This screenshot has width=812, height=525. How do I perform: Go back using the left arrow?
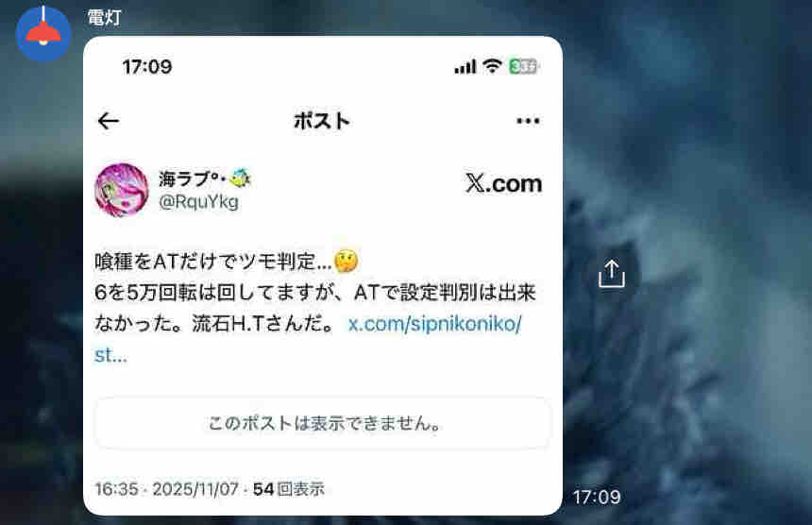tap(109, 121)
